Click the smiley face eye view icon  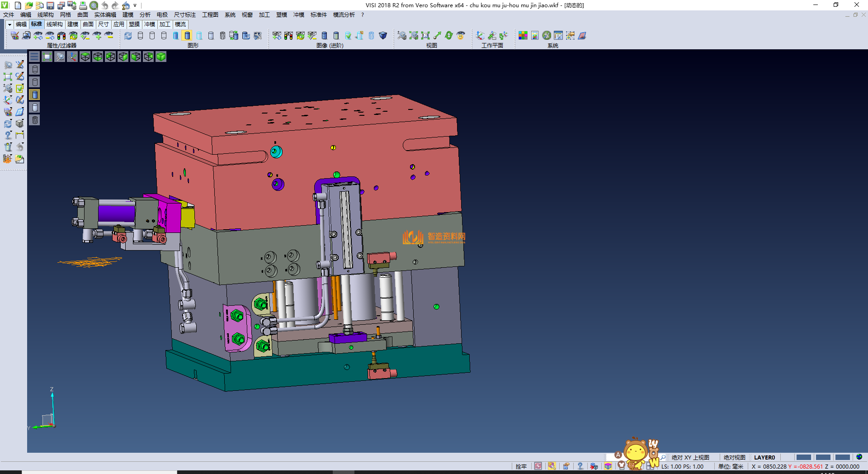(461, 35)
